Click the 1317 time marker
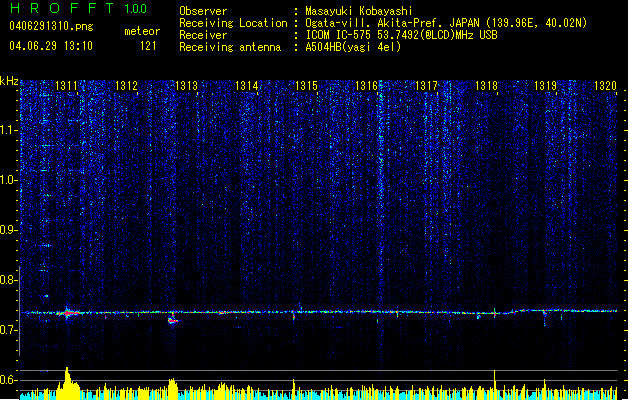This screenshot has width=629, height=400. click(x=426, y=86)
